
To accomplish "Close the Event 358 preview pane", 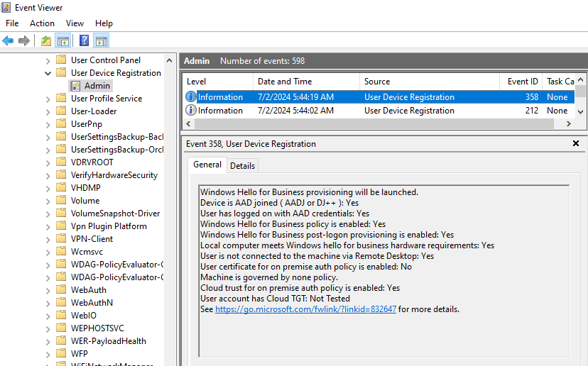I will [576, 143].
